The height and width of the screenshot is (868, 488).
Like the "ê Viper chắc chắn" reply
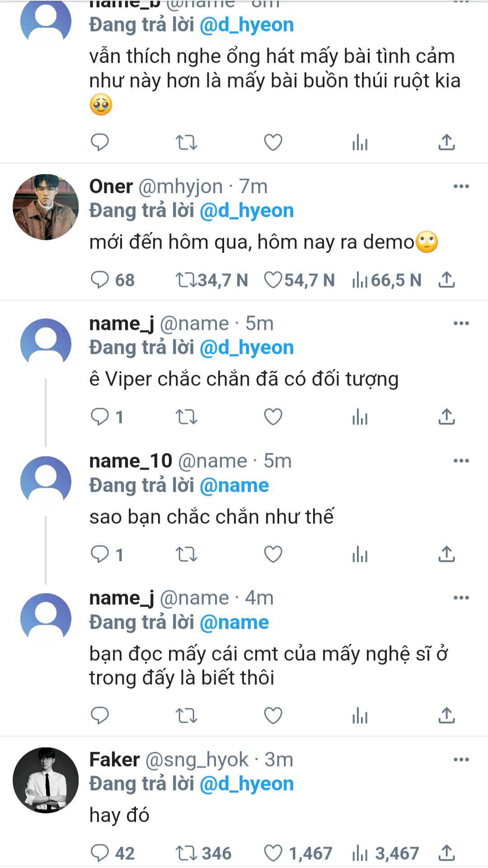[273, 417]
